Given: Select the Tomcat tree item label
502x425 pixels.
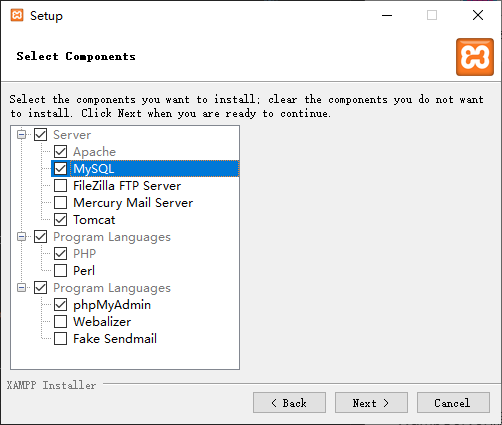Looking at the screenshot, I should pyautogui.click(x=94, y=220).
